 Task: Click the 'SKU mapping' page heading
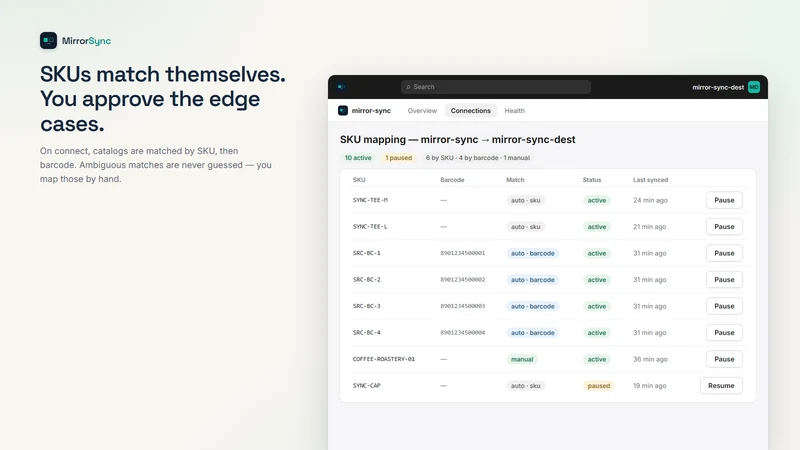pos(458,140)
